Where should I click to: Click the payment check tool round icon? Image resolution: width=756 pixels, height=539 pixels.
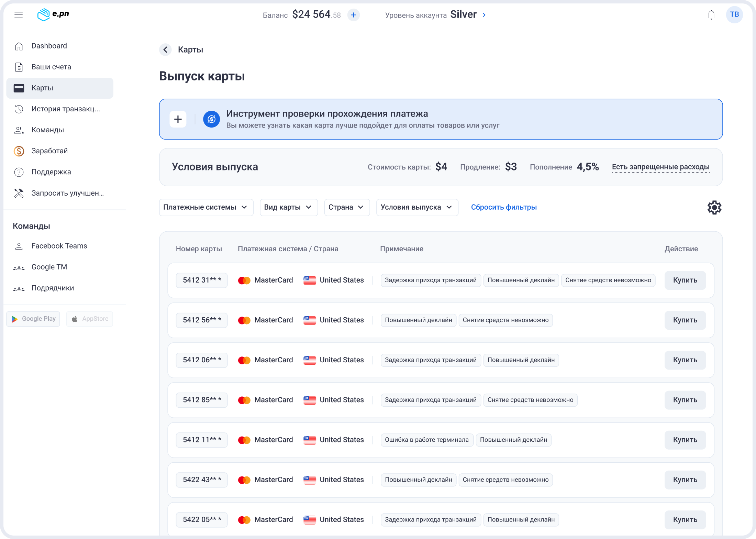[211, 119]
